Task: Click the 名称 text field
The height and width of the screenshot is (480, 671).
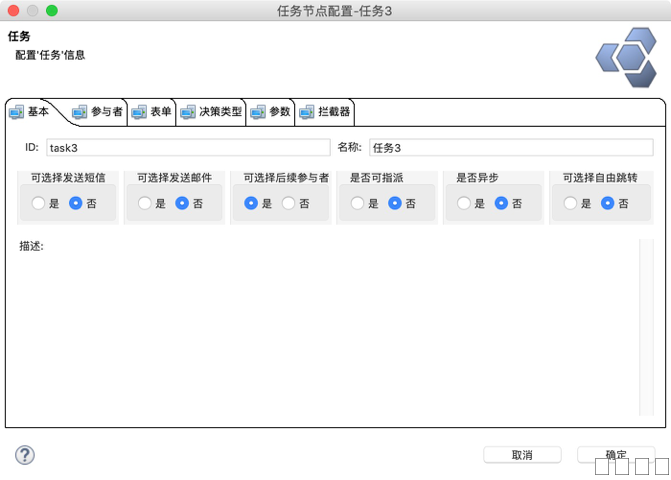Action: (510, 147)
